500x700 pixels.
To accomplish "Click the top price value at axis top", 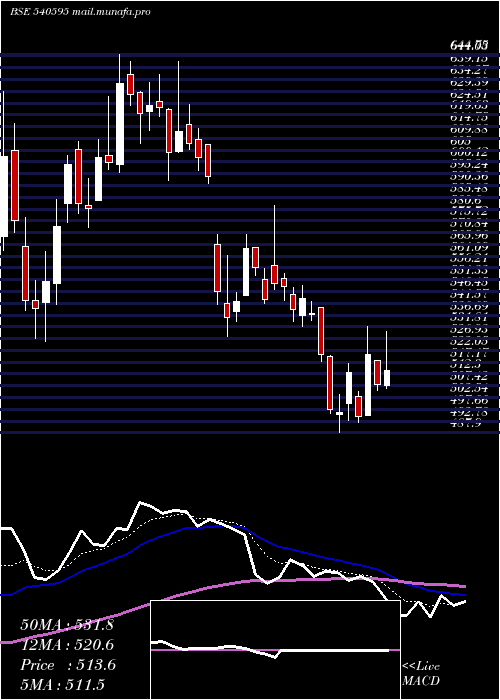I will pyautogui.click(x=469, y=45).
